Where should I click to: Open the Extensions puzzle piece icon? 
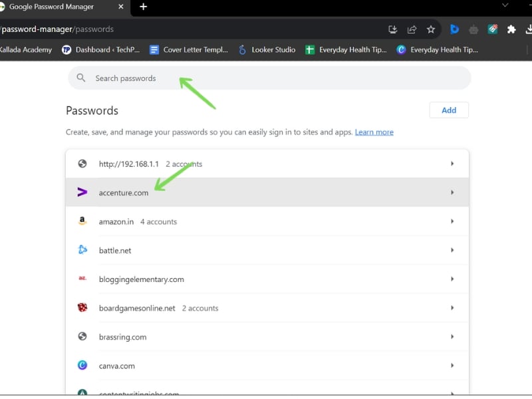pos(511,29)
